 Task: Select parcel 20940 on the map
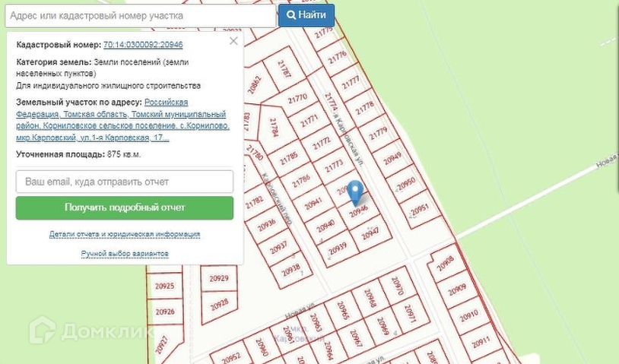(x=325, y=226)
